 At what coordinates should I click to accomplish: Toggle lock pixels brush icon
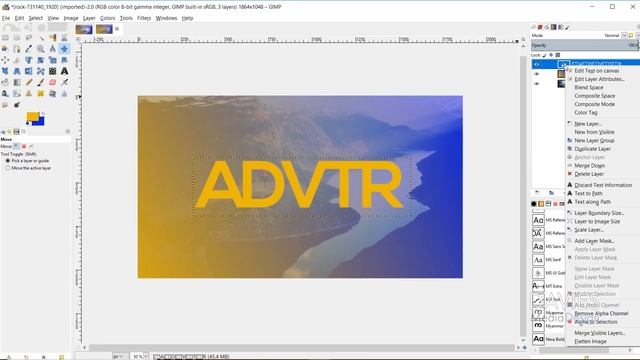(x=544, y=55)
